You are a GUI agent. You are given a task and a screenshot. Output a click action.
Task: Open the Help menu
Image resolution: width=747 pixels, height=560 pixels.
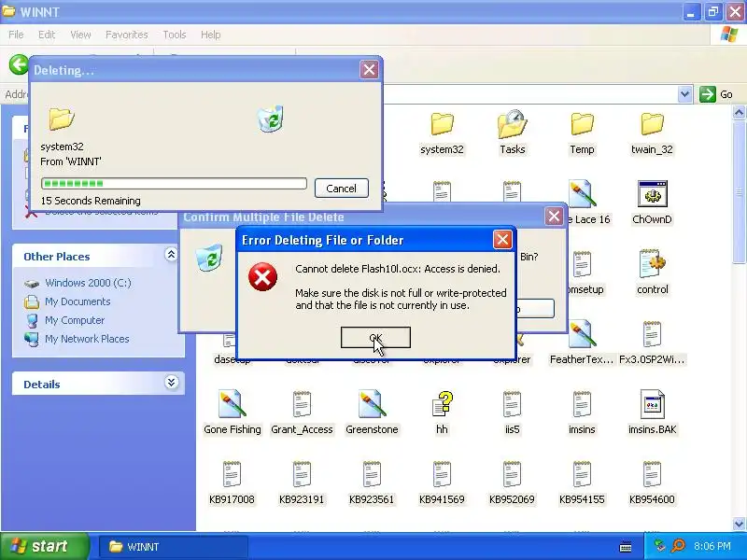(x=211, y=35)
